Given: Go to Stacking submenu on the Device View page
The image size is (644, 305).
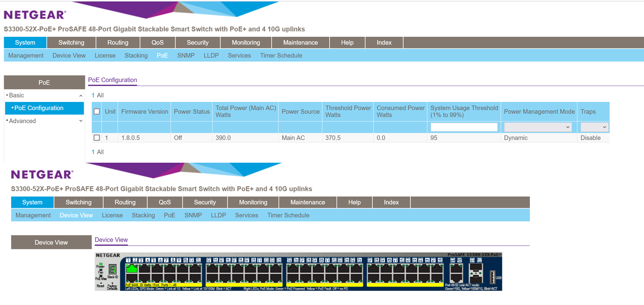Looking at the screenshot, I should tap(144, 215).
